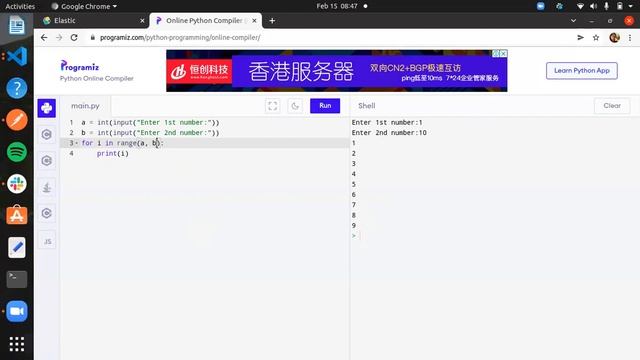Viewport: 640px width, 360px height.
Task: Click code line 1 with 'Enter 1st number'
Action: point(150,122)
